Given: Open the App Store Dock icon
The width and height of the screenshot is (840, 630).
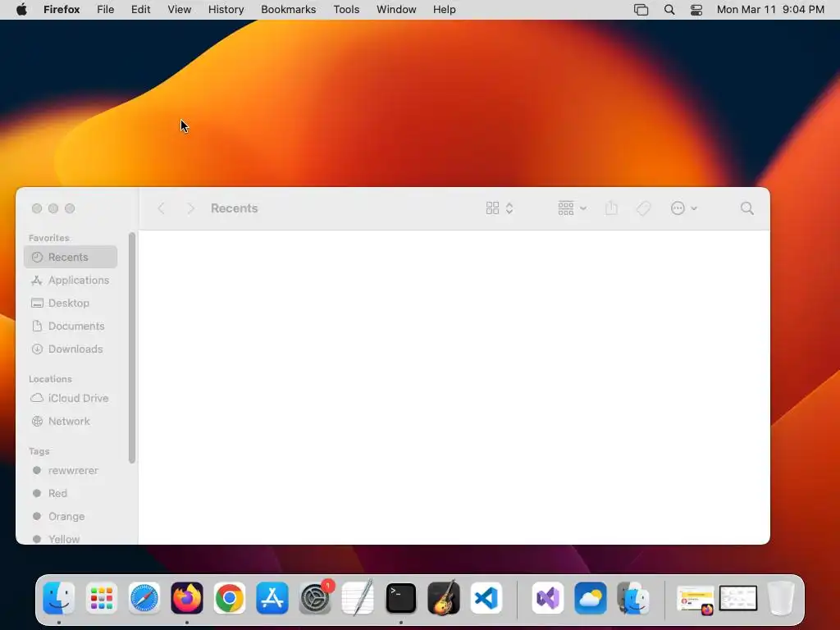Looking at the screenshot, I should [x=272, y=598].
